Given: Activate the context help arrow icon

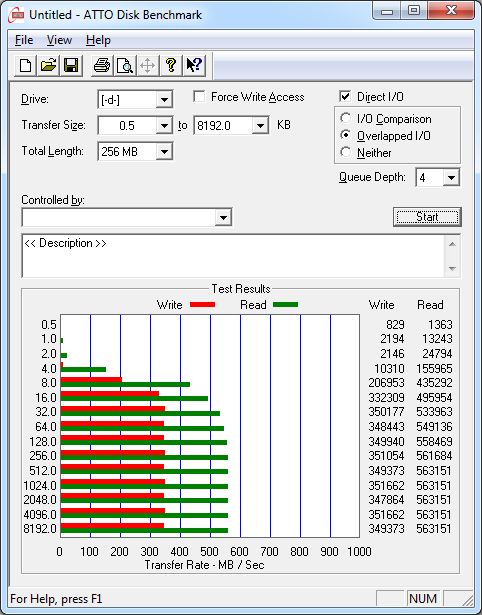Looking at the screenshot, I should pyautogui.click(x=194, y=65).
